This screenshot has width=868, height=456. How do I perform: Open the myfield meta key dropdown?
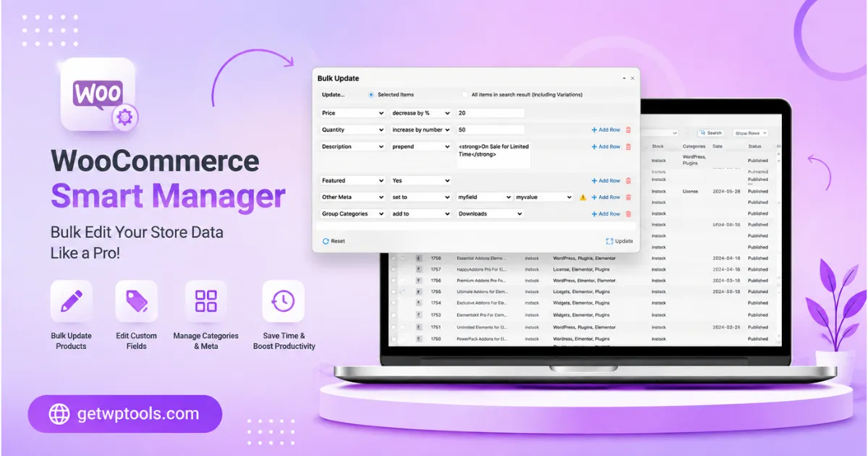(x=485, y=197)
